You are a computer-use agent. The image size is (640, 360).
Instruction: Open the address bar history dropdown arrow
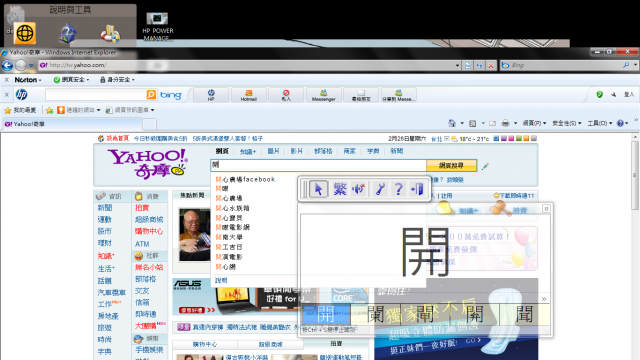coord(458,65)
